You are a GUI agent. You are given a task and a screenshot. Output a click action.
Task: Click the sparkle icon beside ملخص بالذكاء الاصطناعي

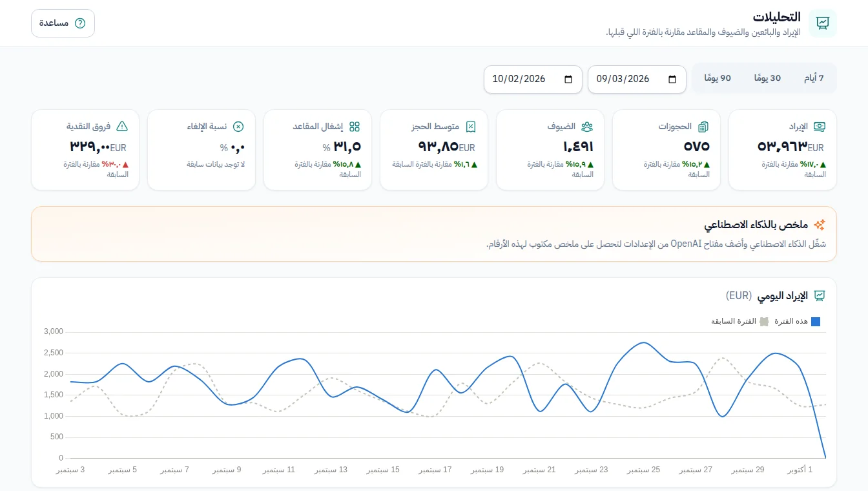(x=820, y=225)
